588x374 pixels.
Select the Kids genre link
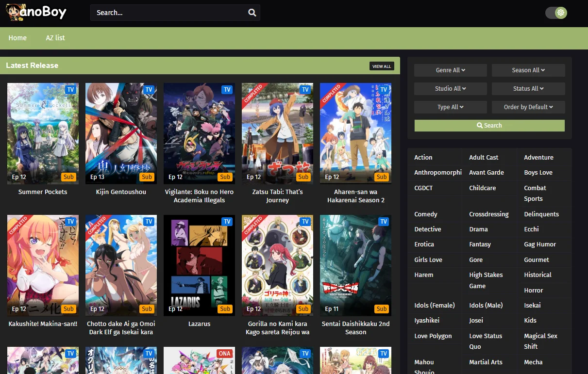pyautogui.click(x=530, y=321)
